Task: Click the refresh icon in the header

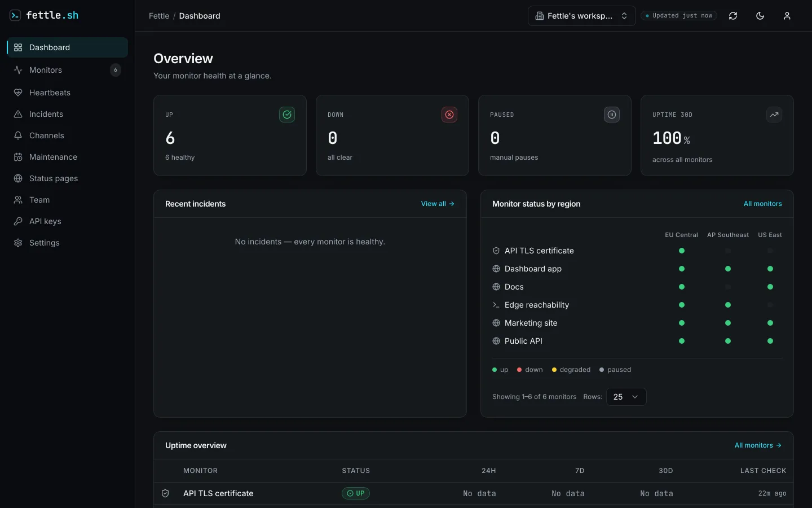Action: tap(733, 16)
